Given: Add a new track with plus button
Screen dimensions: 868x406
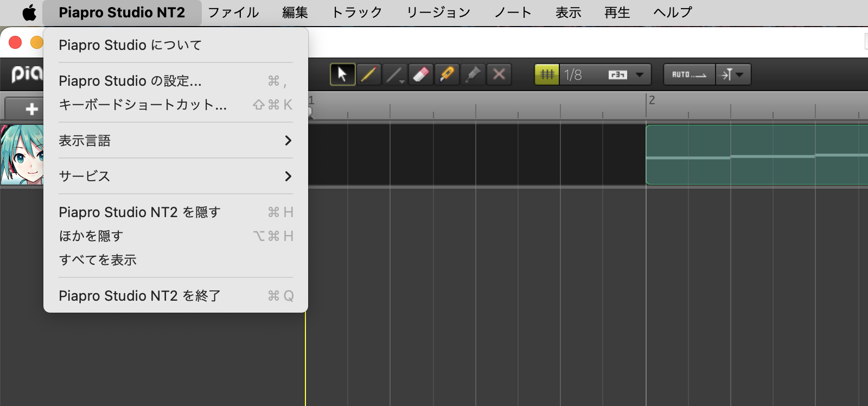Looking at the screenshot, I should pos(31,109).
